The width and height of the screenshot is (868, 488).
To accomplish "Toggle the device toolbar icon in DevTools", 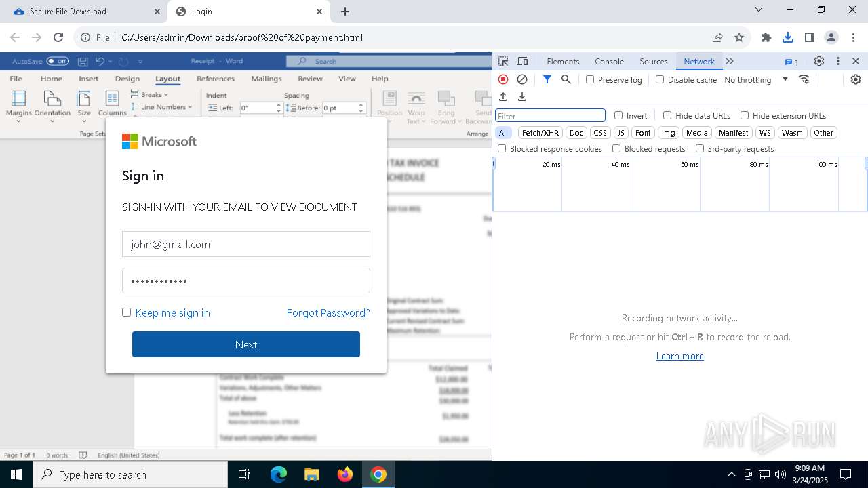I will [522, 61].
